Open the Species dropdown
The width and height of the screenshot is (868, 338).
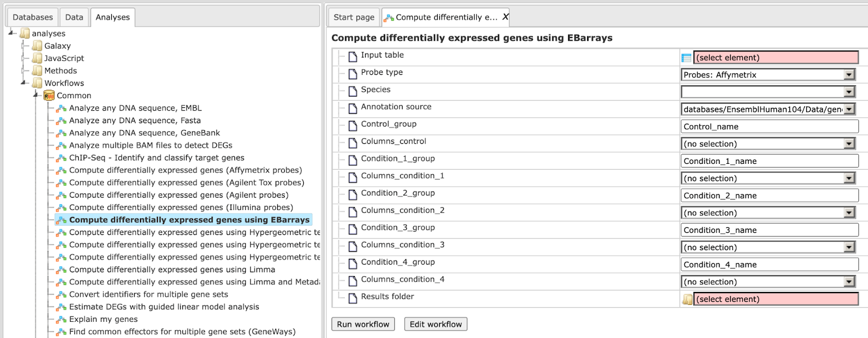point(850,92)
